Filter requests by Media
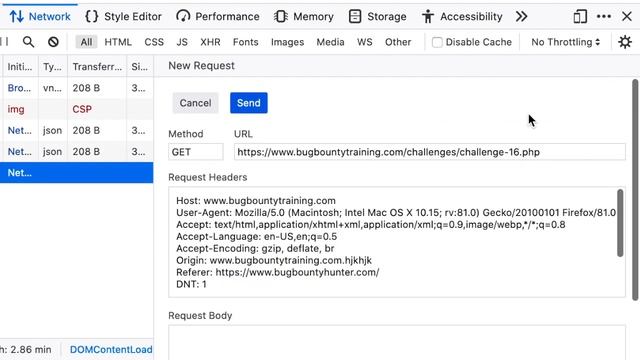This screenshot has width=640, height=360. point(330,42)
